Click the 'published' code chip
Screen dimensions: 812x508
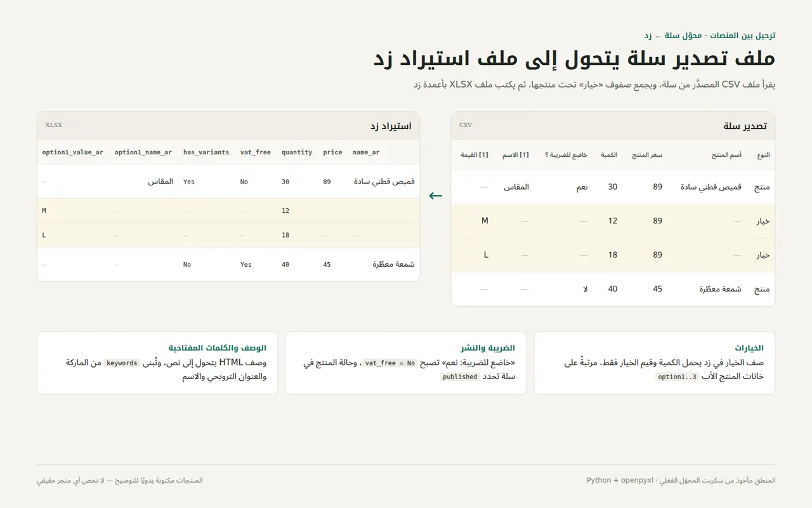[x=461, y=377]
